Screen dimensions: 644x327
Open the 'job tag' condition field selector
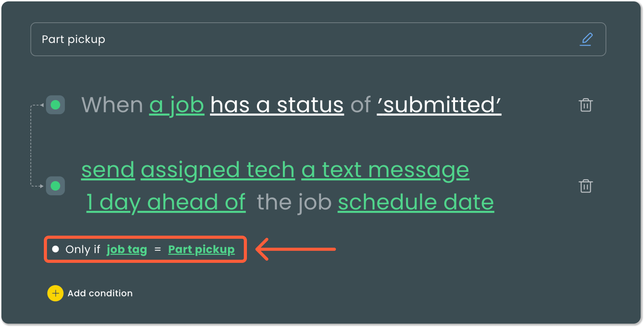(127, 249)
